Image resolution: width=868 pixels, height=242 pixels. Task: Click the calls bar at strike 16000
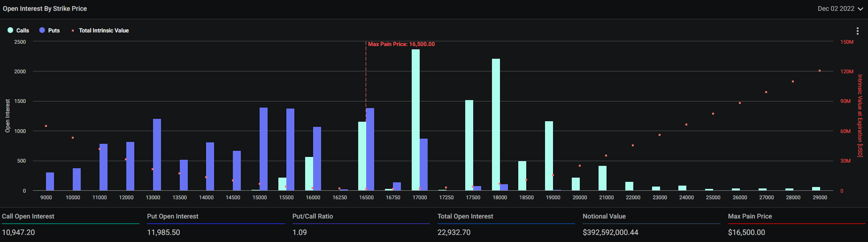[309, 174]
